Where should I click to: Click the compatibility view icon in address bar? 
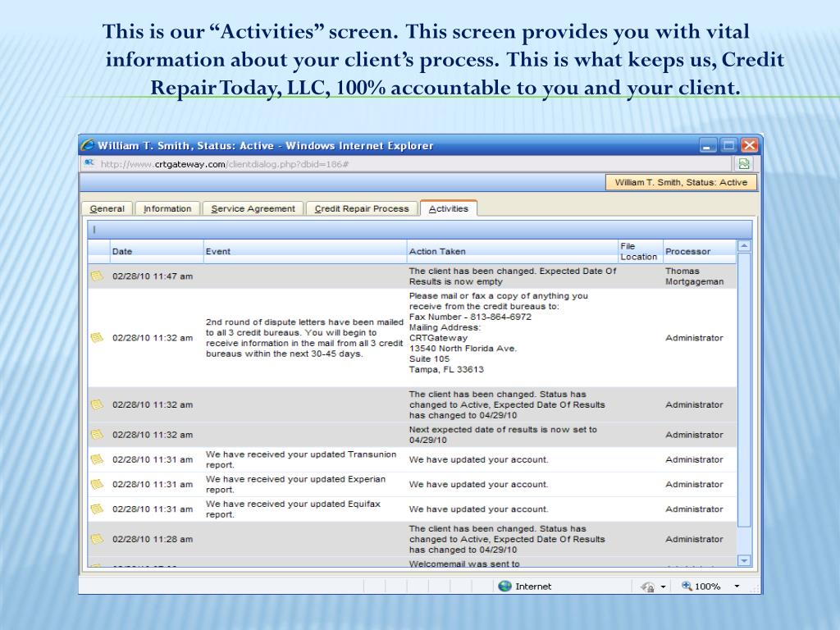(743, 164)
